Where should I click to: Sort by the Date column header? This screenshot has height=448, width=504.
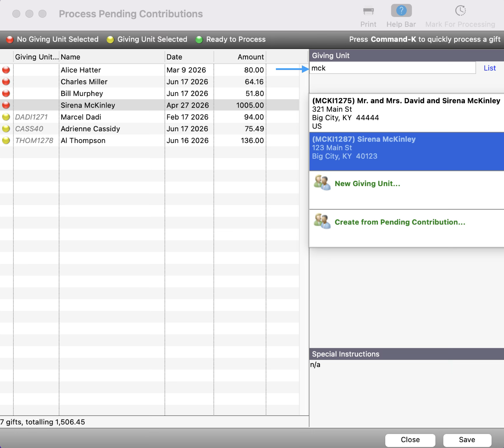(x=189, y=57)
